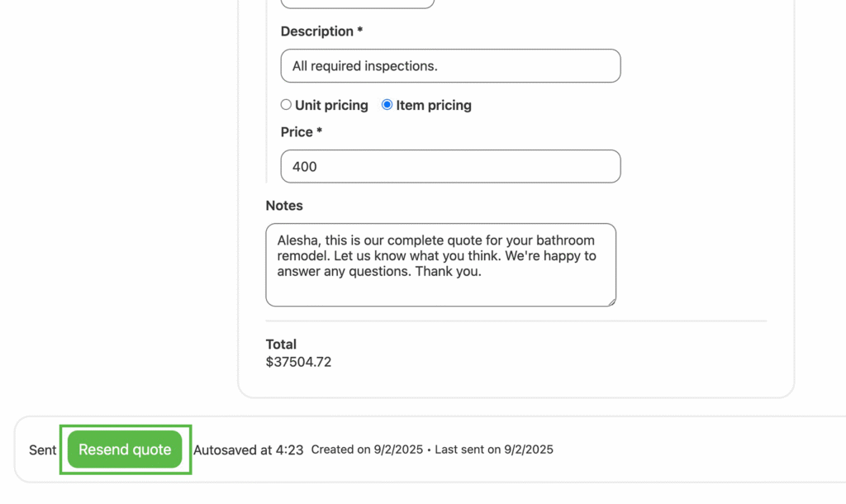Focus the Notes text area

coord(440,264)
